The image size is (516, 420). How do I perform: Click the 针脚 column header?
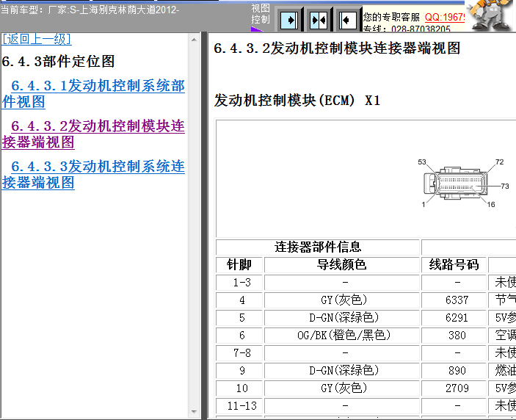pos(239,264)
